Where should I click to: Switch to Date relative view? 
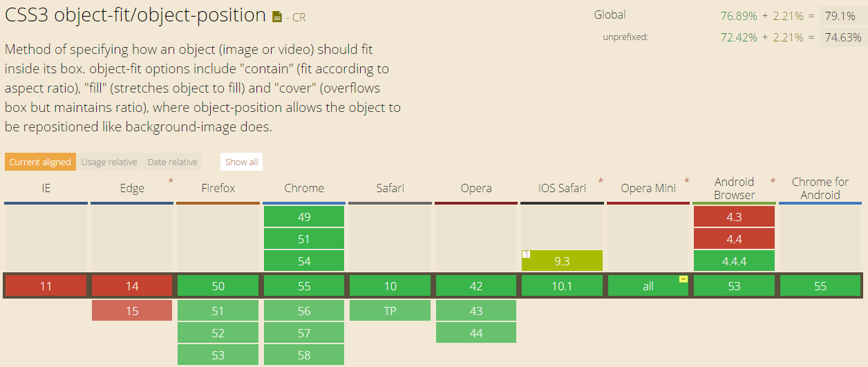click(172, 162)
